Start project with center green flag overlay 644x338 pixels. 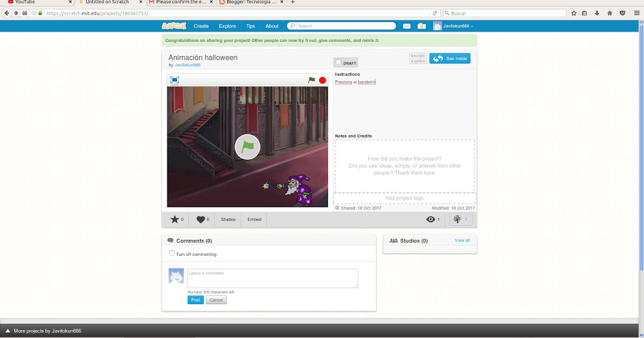point(247,146)
